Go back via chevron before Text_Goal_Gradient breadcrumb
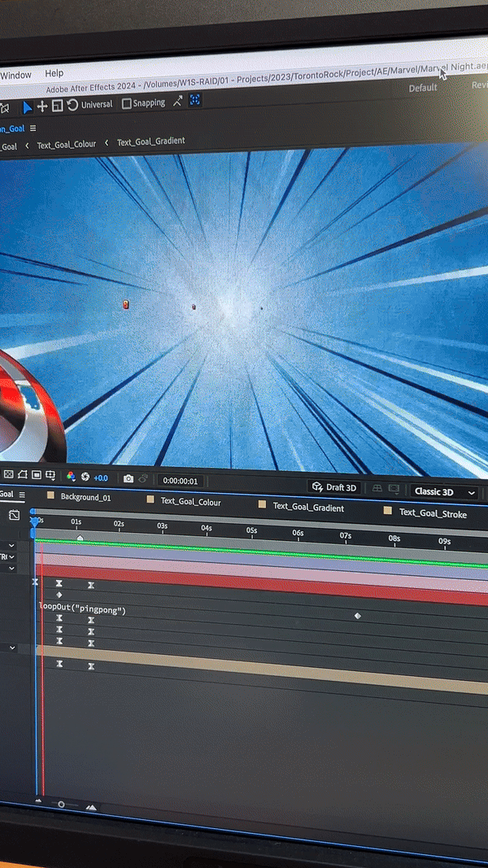Screen dimensions: 488x868 [107, 143]
